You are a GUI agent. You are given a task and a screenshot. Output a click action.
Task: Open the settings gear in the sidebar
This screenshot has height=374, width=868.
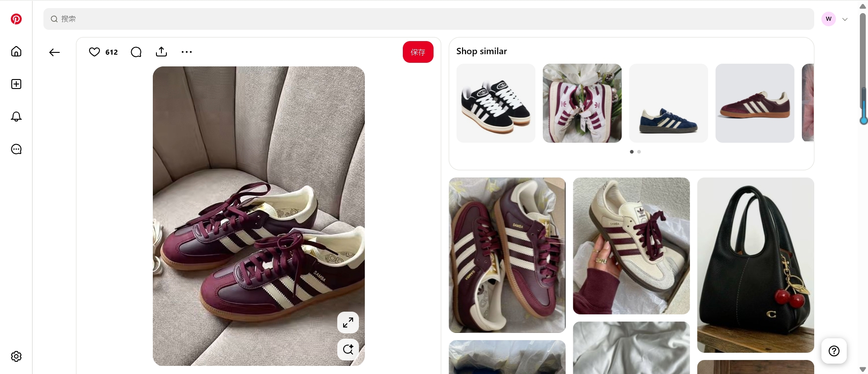tap(16, 356)
